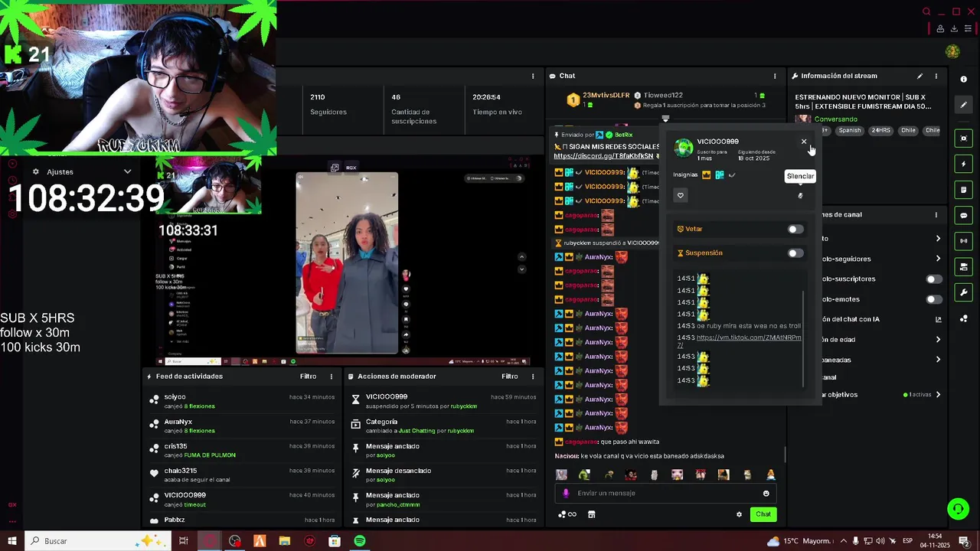Click the heart icon in VICIOOO999's user card

click(x=680, y=196)
